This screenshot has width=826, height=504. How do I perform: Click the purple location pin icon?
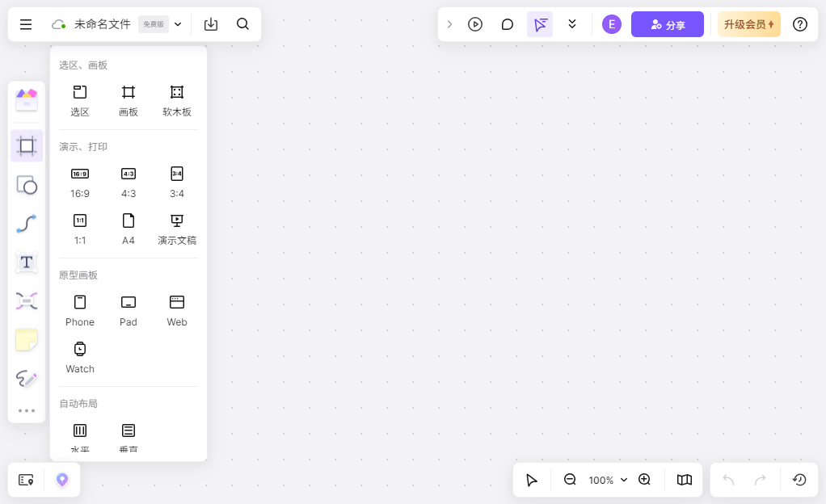pos(62,480)
